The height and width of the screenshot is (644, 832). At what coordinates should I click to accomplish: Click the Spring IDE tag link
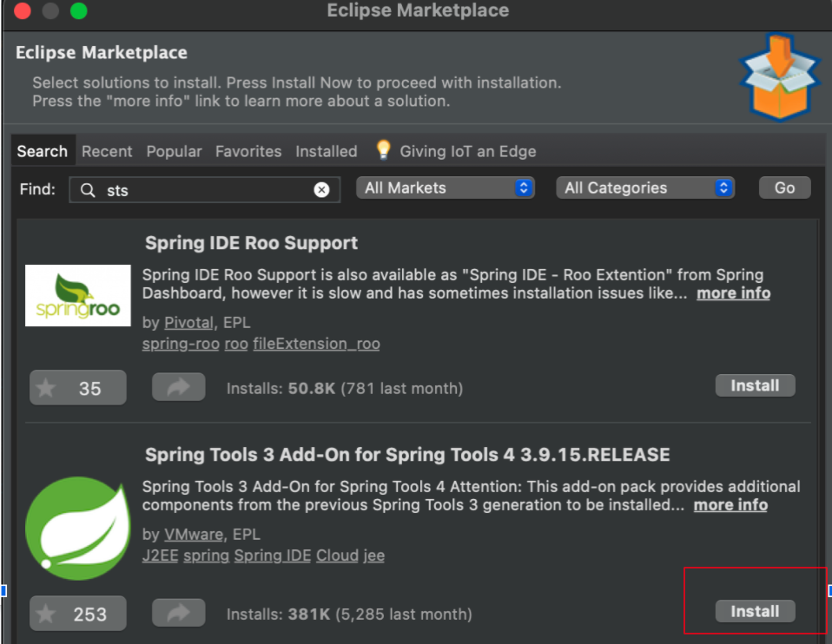pyautogui.click(x=272, y=555)
